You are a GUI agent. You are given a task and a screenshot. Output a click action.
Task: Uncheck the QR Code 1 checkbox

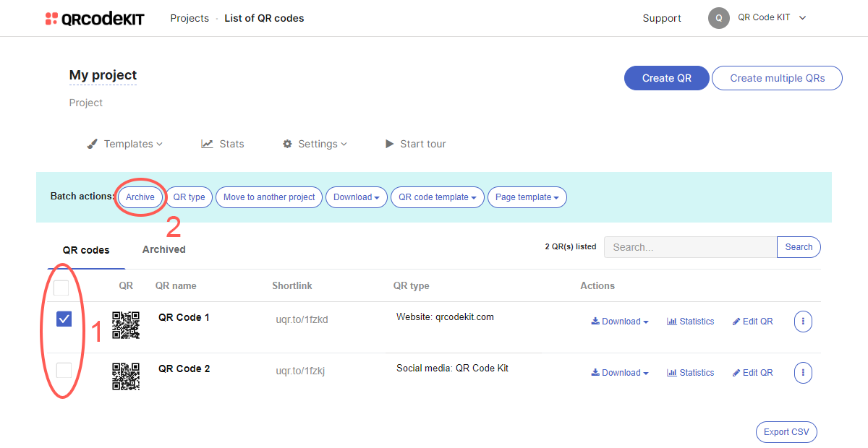tap(64, 318)
